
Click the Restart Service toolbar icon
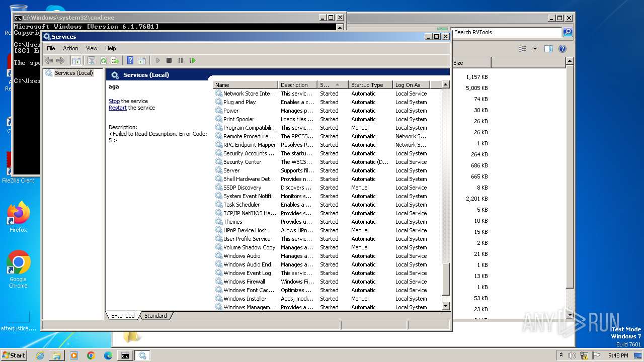192,60
